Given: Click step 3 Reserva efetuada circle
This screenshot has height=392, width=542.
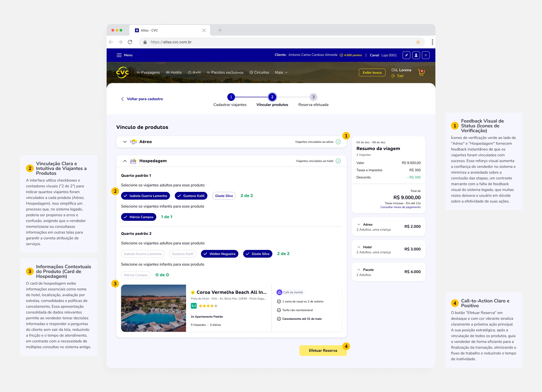Looking at the screenshot, I should tap(313, 97).
